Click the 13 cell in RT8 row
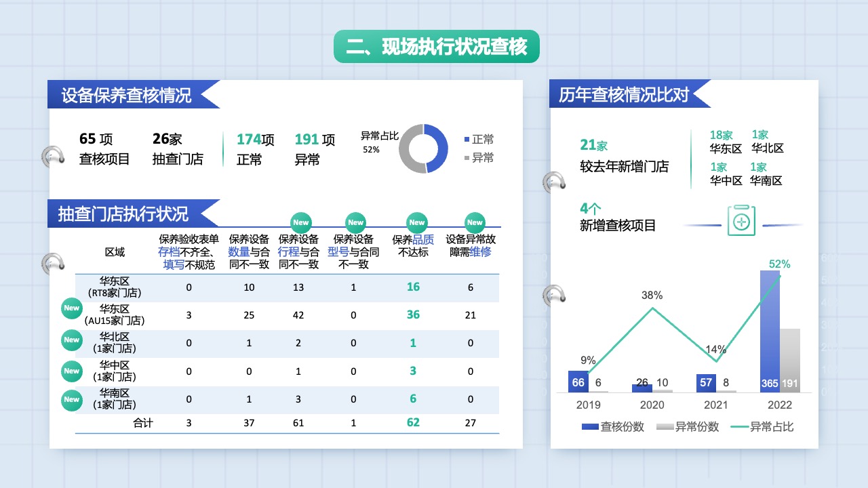868x488 pixels. coord(298,287)
